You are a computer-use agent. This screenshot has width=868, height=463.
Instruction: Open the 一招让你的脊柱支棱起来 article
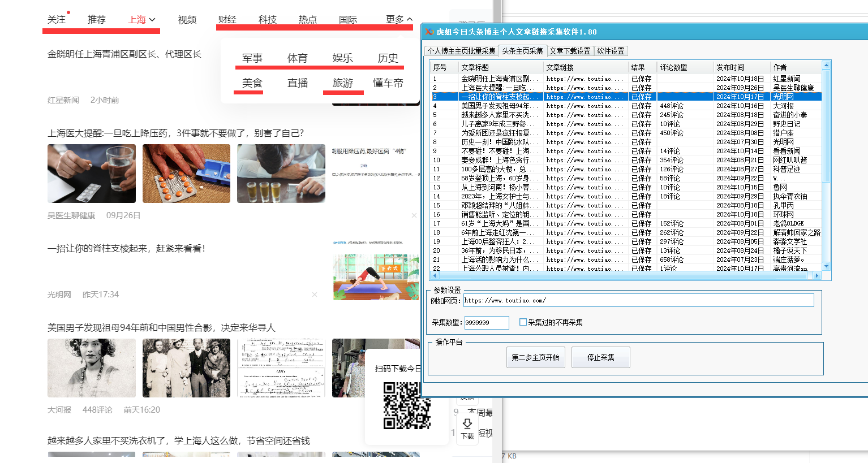126,249
